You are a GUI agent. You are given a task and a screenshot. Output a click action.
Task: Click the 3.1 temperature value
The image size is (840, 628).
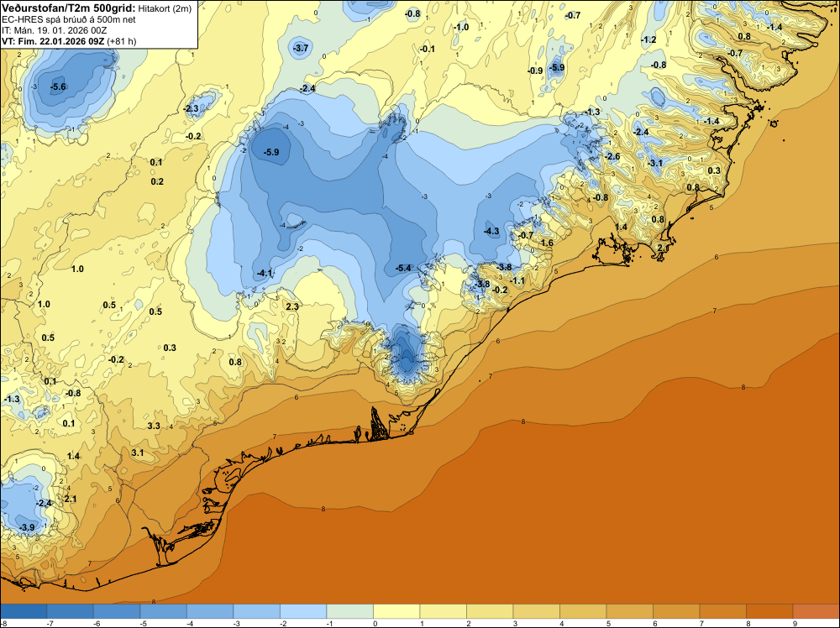[x=138, y=453]
